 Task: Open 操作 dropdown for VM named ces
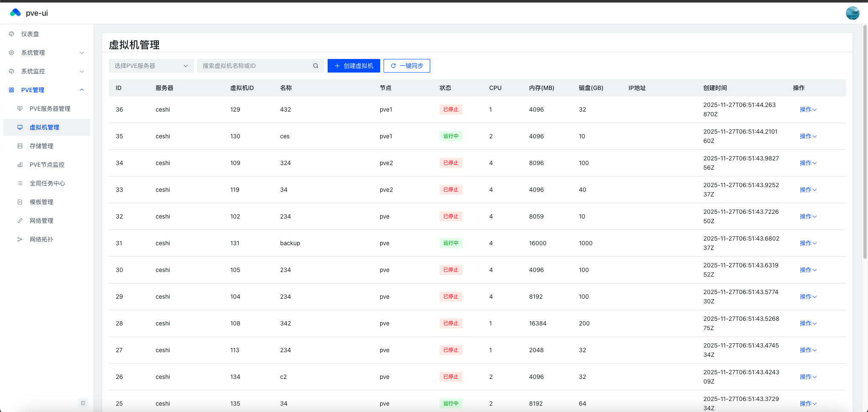[808, 136]
